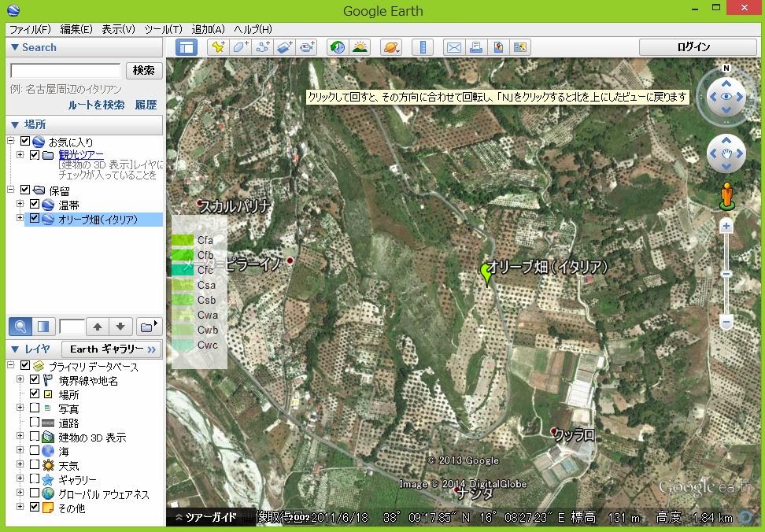Screen dimensions: 765x532
Task: Open the Earth ギャラリー button
Action: (x=113, y=349)
